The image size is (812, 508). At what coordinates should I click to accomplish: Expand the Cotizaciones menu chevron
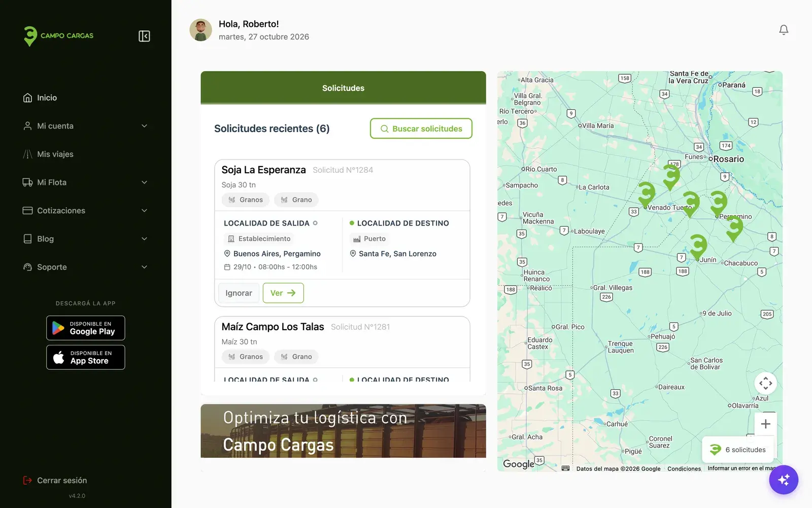tap(144, 210)
